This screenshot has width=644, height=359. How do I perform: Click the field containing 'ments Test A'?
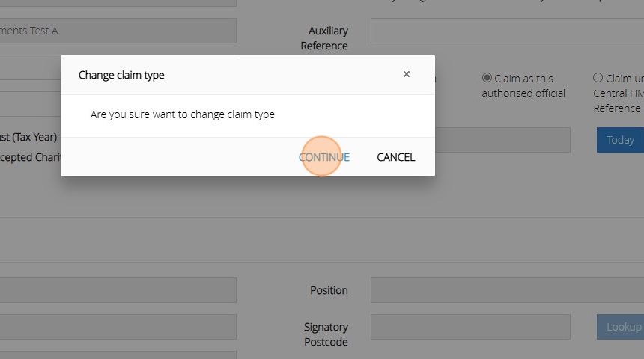click(x=118, y=31)
